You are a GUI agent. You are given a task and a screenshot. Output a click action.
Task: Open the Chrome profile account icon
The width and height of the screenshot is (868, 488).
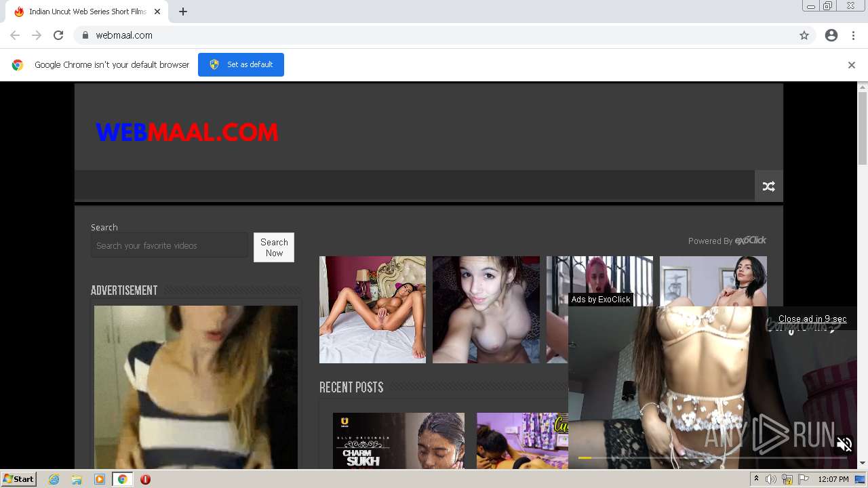coord(831,35)
